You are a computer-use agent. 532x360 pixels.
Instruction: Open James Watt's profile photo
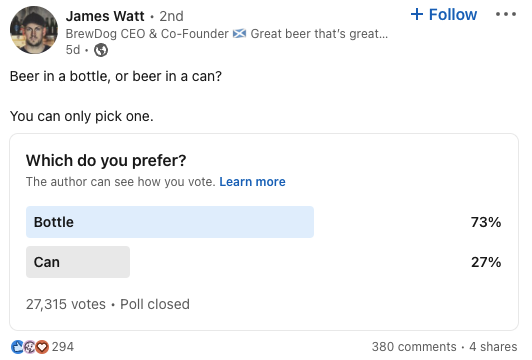[34, 30]
